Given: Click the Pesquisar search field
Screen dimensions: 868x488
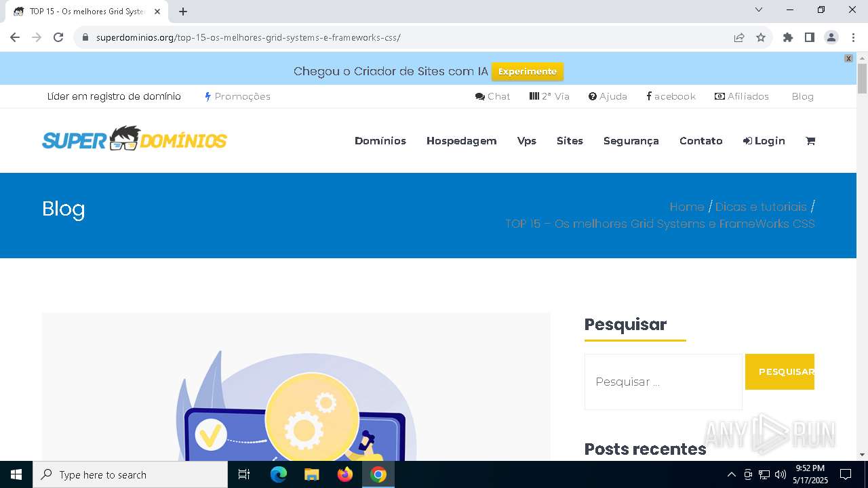Looking at the screenshot, I should tap(663, 382).
